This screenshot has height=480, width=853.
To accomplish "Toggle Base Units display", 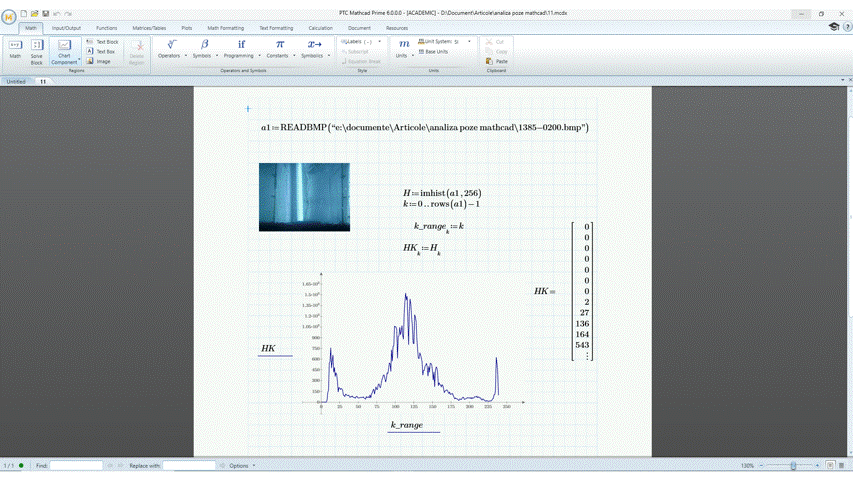I will pos(434,52).
